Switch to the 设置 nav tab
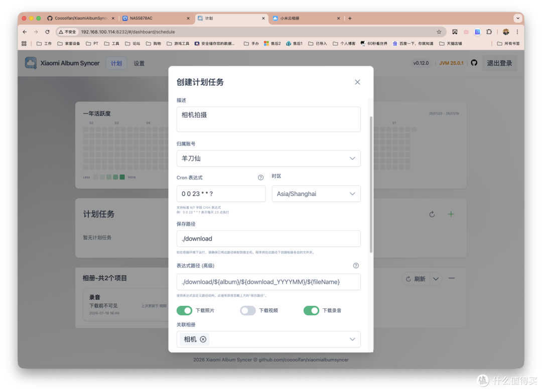This screenshot has height=392, width=542. [139, 63]
